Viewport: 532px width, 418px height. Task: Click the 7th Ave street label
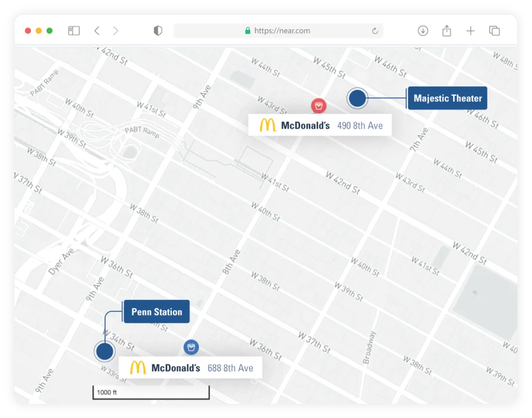pos(419,139)
